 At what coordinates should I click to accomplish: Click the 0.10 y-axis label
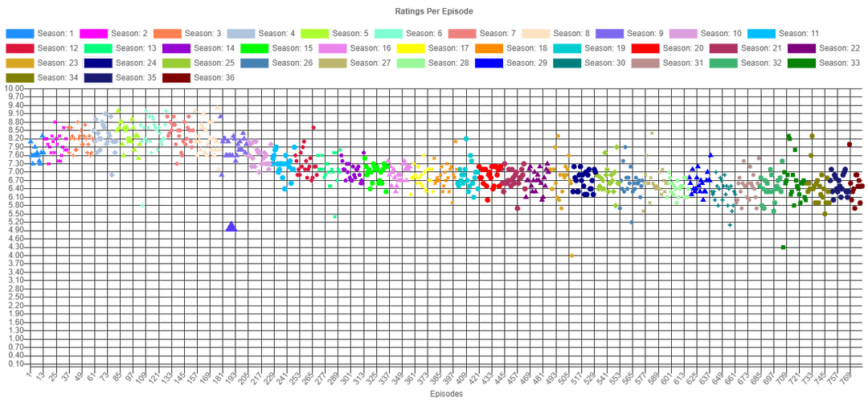(x=17, y=363)
